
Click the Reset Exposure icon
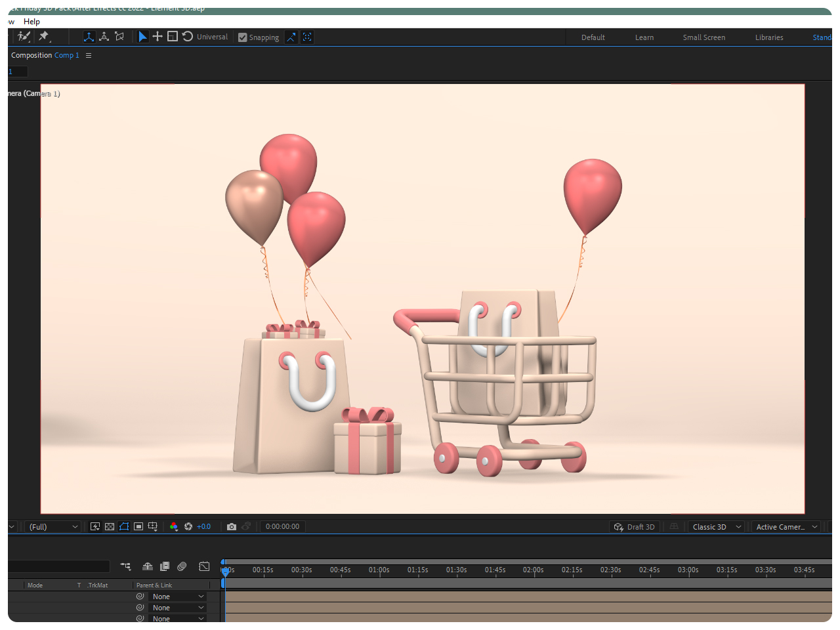tap(188, 527)
